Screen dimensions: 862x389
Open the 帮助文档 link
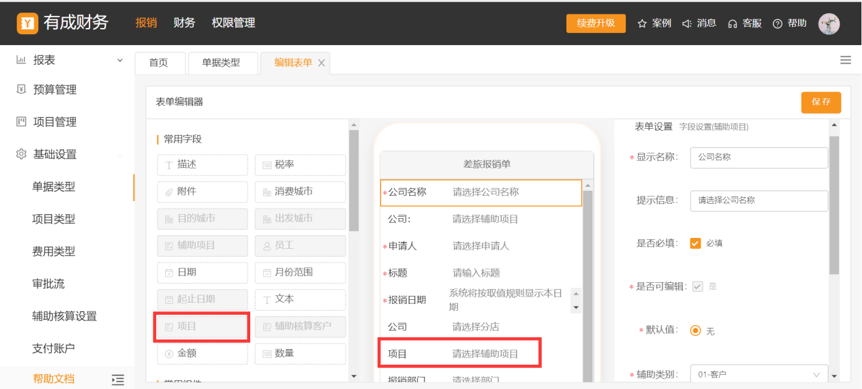(x=54, y=379)
